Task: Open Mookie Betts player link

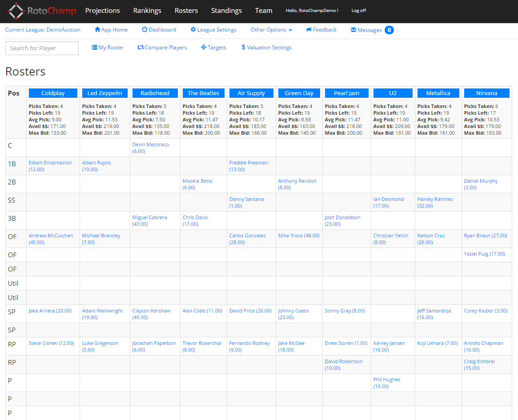Action: [x=197, y=184]
